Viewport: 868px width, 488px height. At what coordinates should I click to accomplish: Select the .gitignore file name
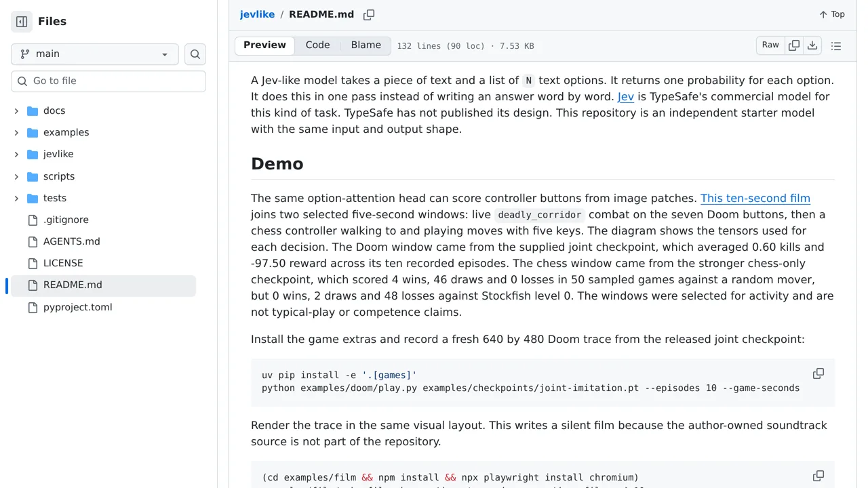pyautogui.click(x=66, y=220)
